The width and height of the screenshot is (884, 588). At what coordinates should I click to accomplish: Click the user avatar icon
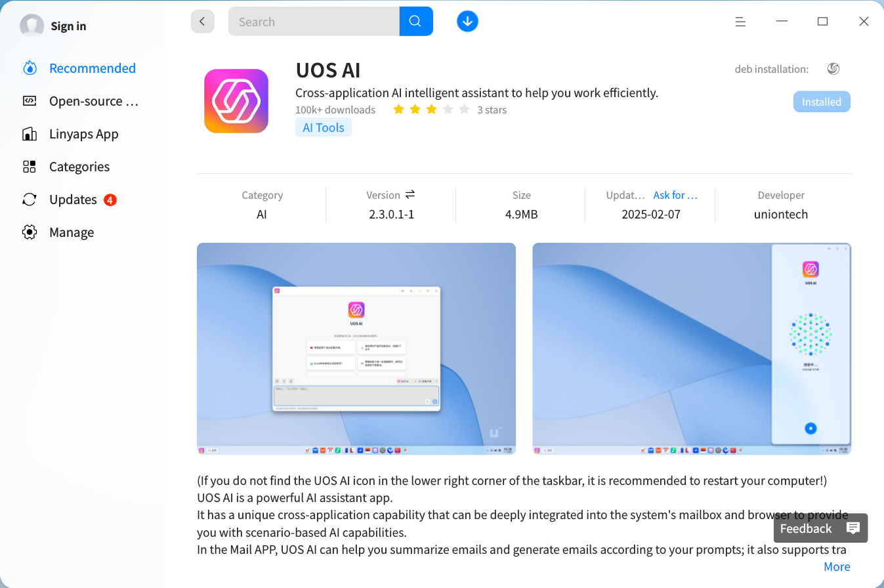pyautogui.click(x=32, y=26)
